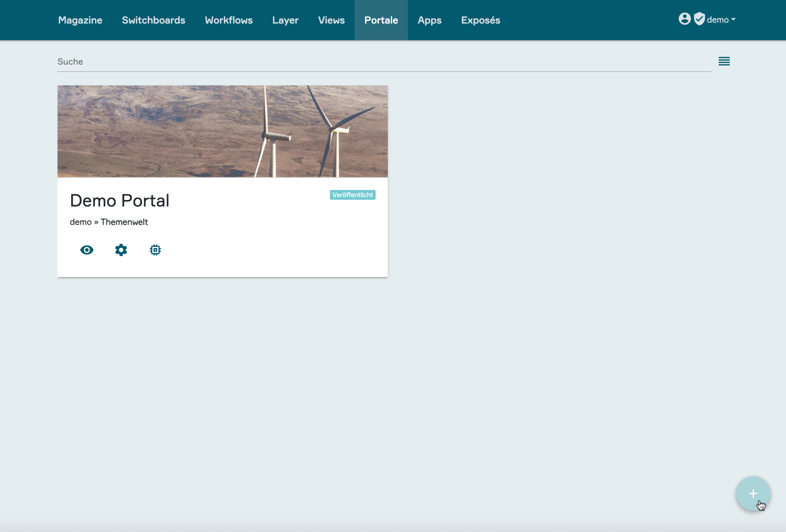Click the wind turbine portal thumbnail
The width and height of the screenshot is (786, 532).
tap(222, 131)
